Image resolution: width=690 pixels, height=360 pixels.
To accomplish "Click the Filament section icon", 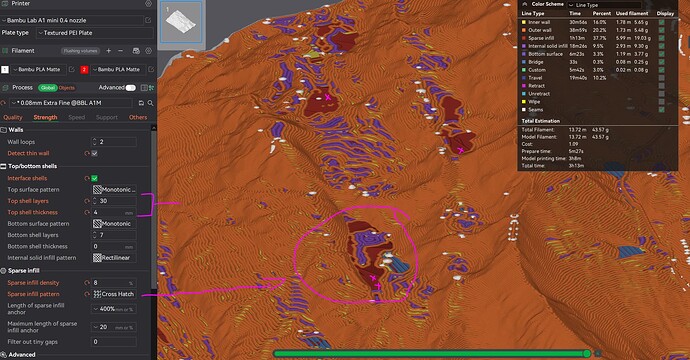I will (5, 51).
